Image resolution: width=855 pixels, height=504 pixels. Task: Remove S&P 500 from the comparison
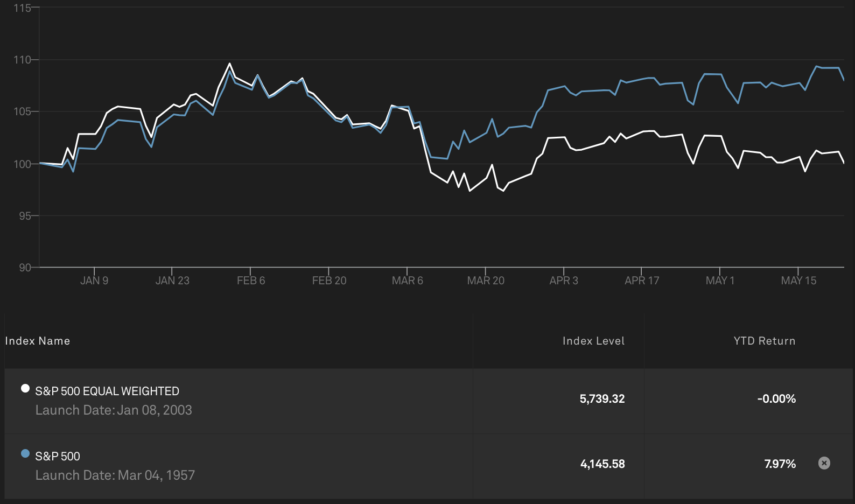(824, 463)
